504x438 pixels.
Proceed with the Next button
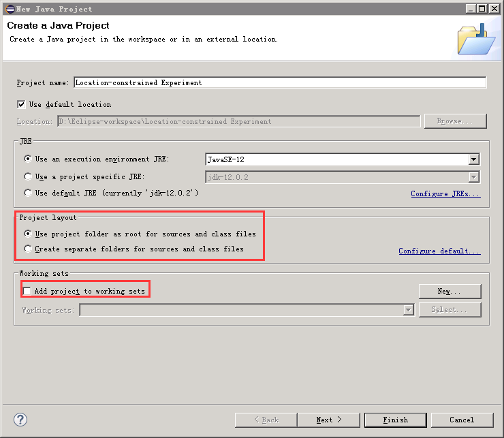click(328, 420)
